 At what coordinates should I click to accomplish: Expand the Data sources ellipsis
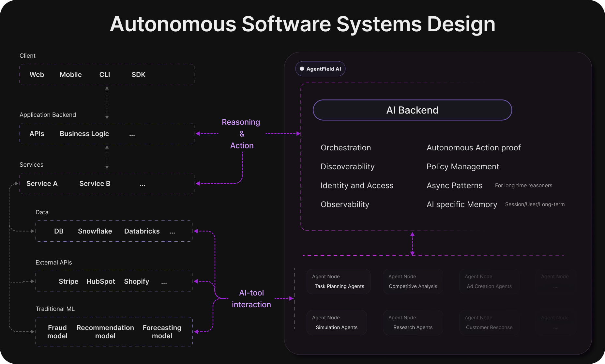(x=172, y=231)
